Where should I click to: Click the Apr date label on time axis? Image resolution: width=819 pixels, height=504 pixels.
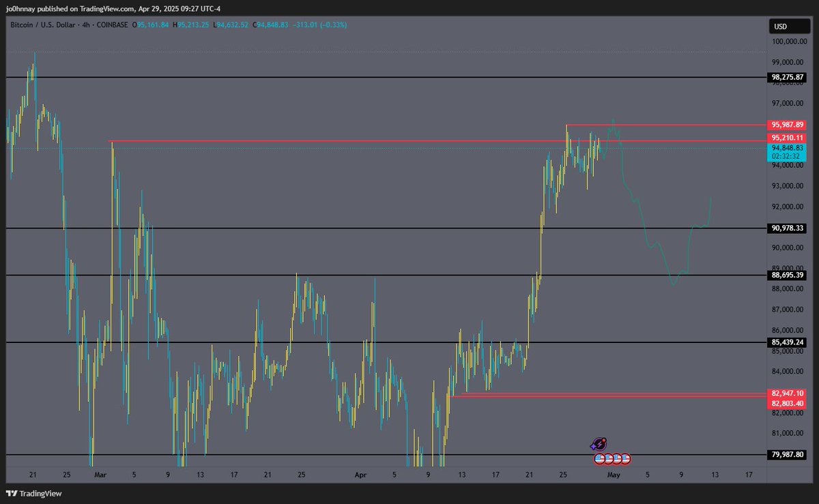tap(362, 474)
